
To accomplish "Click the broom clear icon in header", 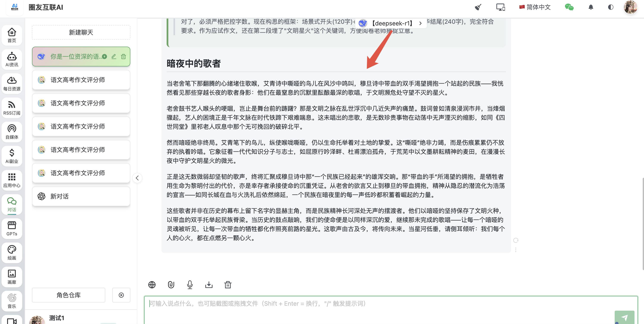I will pos(478,7).
